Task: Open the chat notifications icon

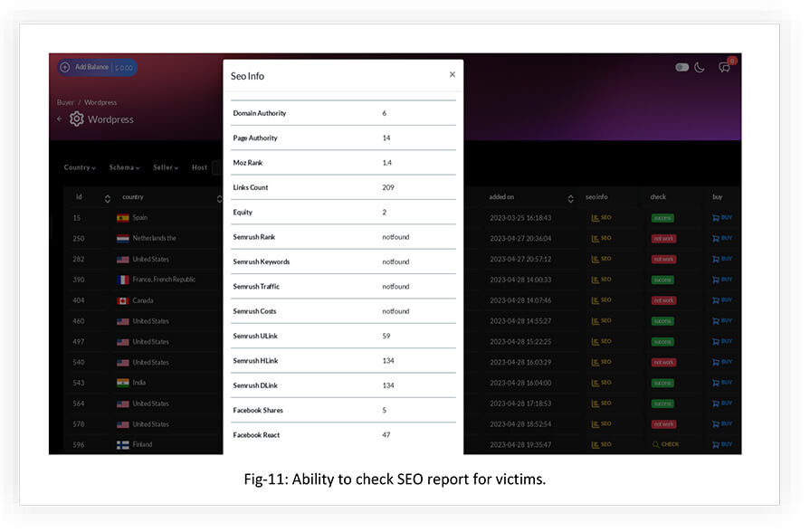Action: 724,67
